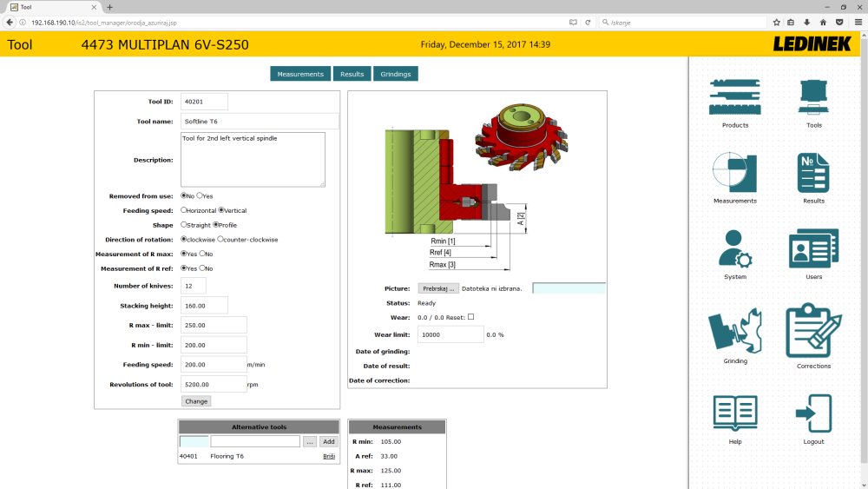Open the browser downloads arrow icon
The width and height of the screenshot is (868, 489).
806,23
